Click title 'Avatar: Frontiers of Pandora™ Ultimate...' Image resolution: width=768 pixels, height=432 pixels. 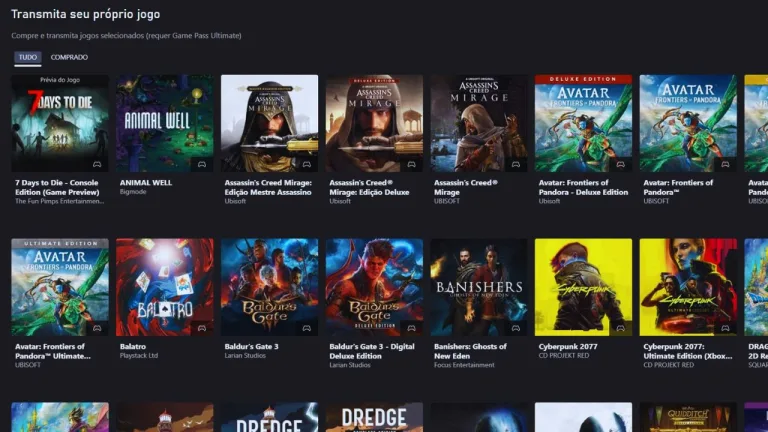point(53,351)
